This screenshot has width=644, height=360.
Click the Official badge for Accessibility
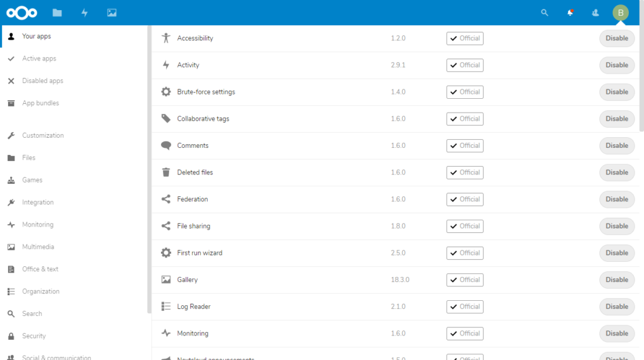coord(465,38)
